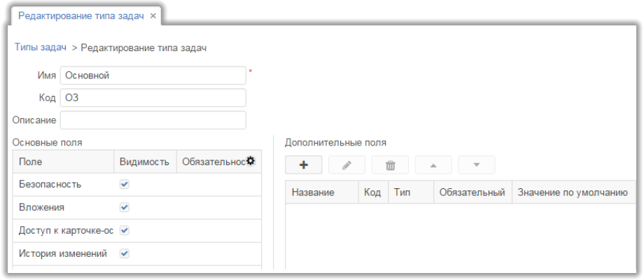
Task: Toggle visibility checkbox for Доступ к карточке
Action: (x=125, y=231)
